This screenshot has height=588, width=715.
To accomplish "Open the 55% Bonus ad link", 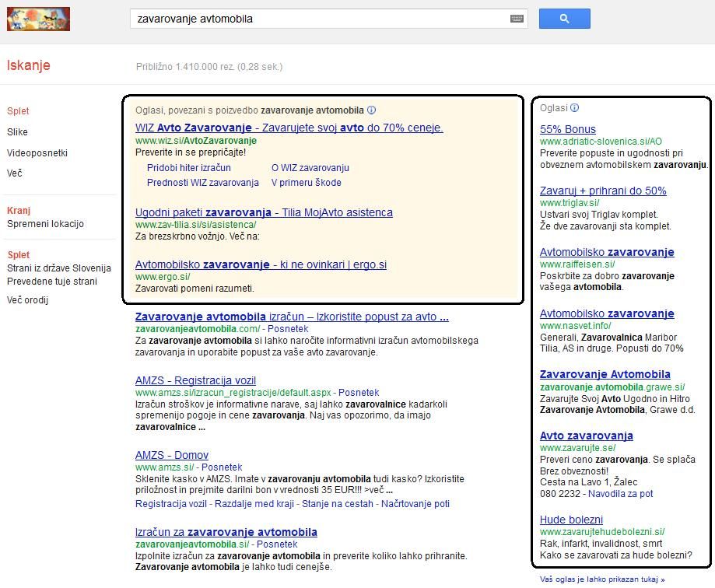I will [567, 129].
